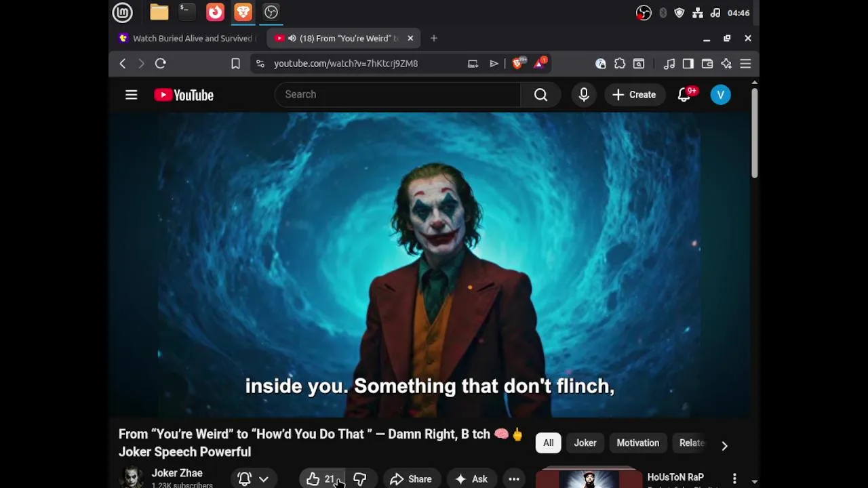Click the Create button

[634, 95]
